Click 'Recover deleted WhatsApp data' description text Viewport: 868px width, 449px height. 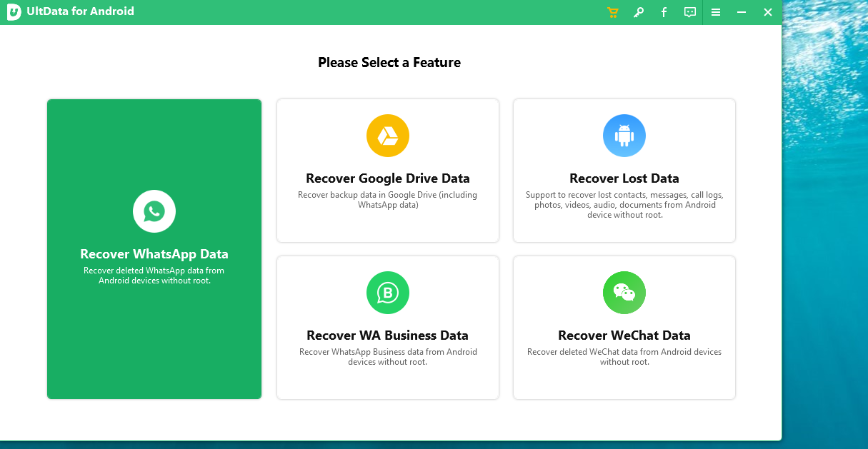(x=154, y=276)
